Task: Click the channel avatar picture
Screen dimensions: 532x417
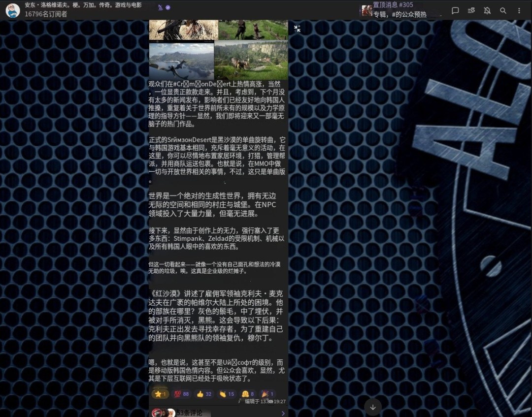Action: tap(13, 10)
